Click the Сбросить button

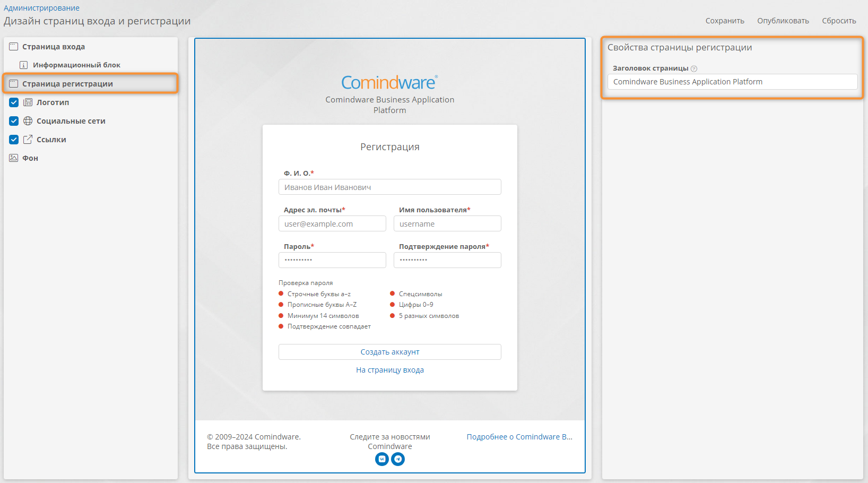point(839,21)
